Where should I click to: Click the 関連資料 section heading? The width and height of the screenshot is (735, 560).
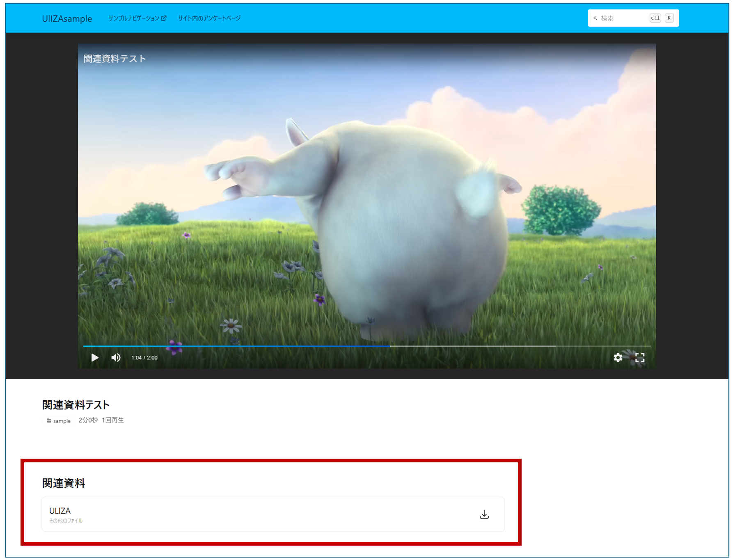(x=64, y=483)
